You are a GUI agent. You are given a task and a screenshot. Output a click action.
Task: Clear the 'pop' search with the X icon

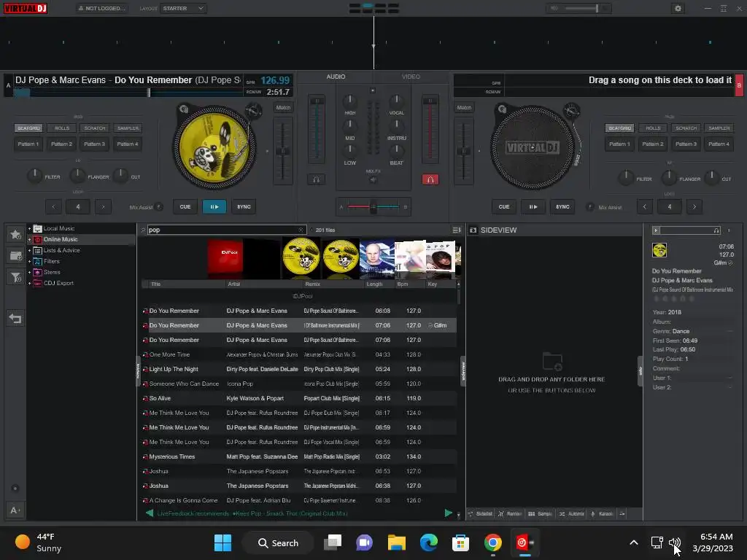(301, 230)
